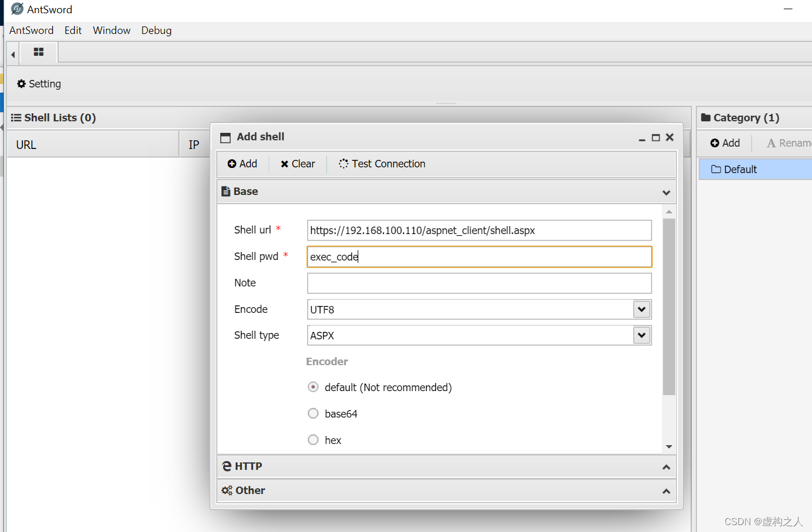This screenshot has width=812, height=532.
Task: Select the Default category folder
Action: pyautogui.click(x=755, y=170)
